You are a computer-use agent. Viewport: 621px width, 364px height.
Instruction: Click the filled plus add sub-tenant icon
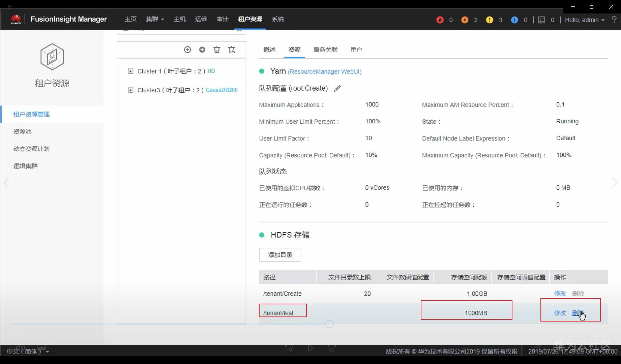[x=202, y=50]
